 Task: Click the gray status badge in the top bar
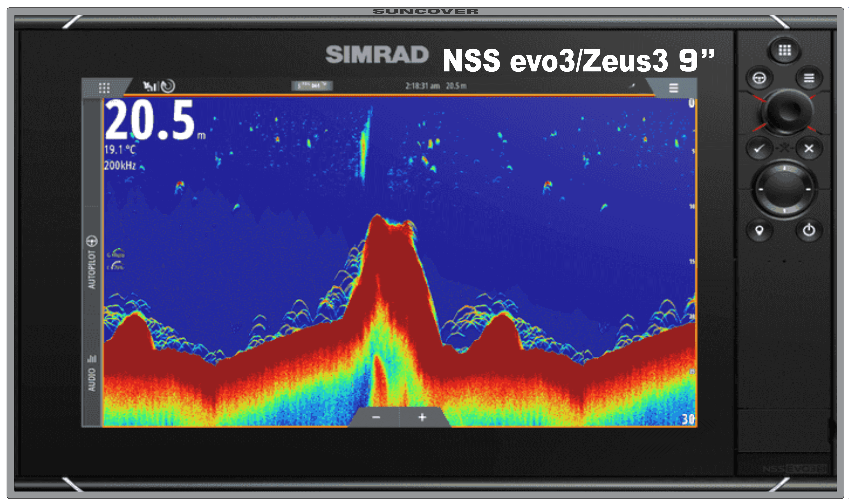coord(312,86)
